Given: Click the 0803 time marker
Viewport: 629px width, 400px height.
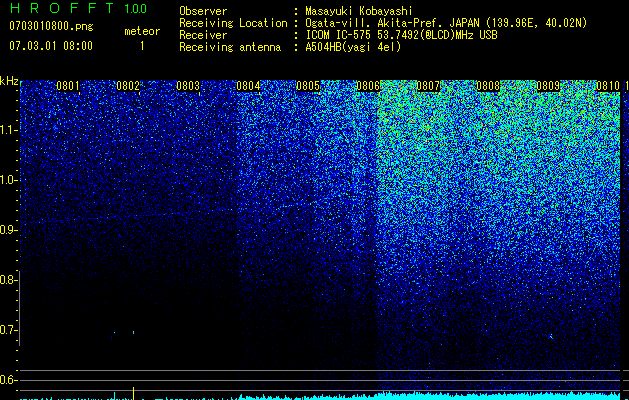Looking at the screenshot, I should coord(188,86).
